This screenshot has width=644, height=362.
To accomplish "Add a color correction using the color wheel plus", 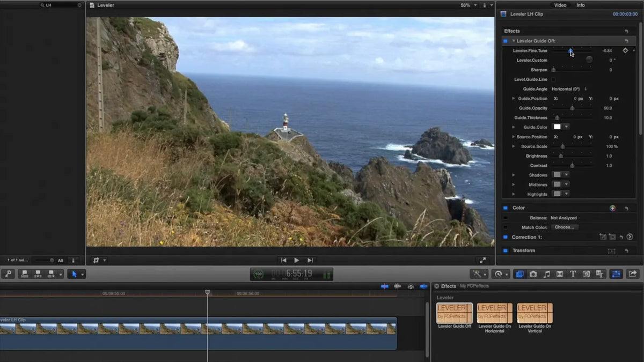I will tap(612, 208).
